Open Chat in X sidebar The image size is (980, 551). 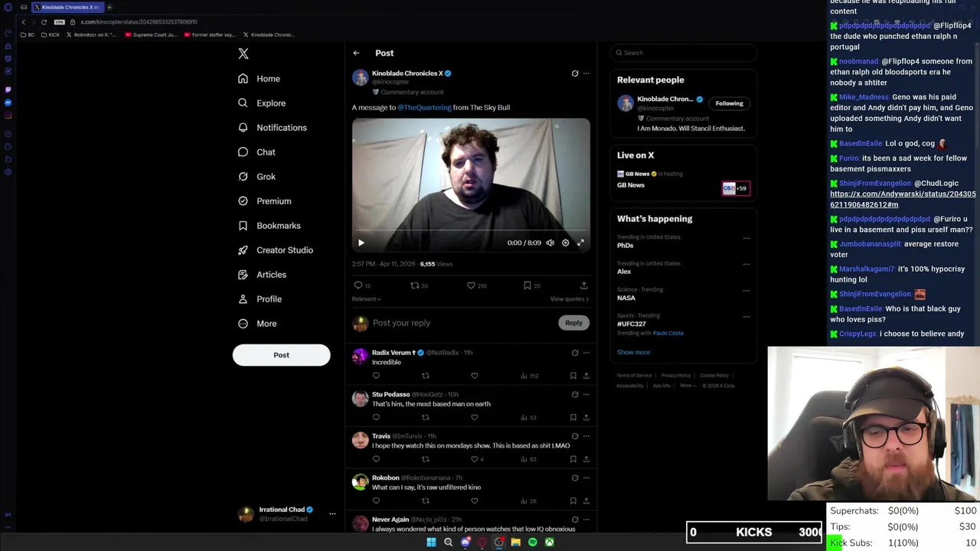coord(256,152)
